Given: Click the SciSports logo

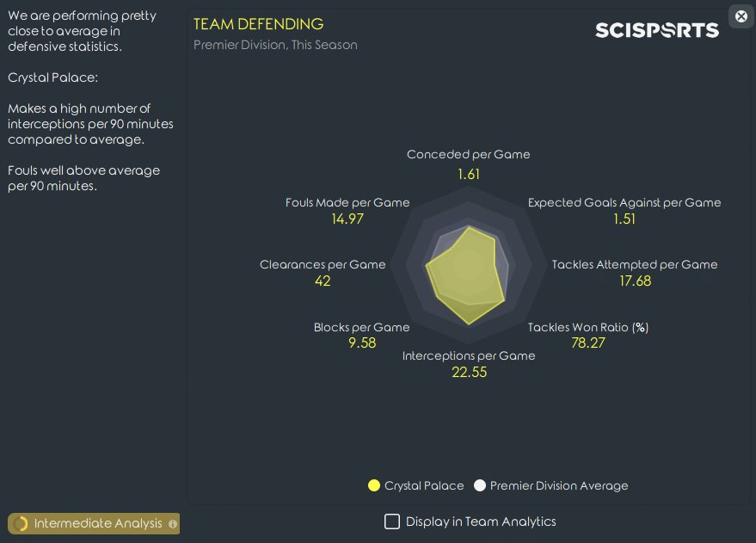Looking at the screenshot, I should point(657,30).
